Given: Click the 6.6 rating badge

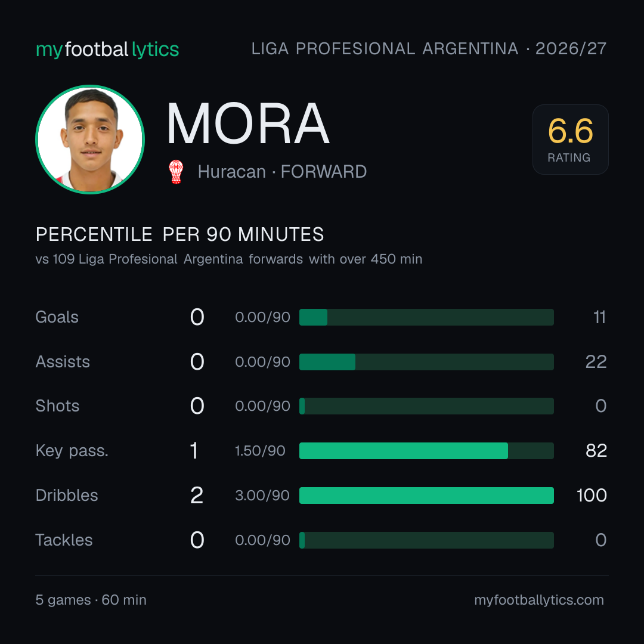Looking at the screenshot, I should coord(571,139).
